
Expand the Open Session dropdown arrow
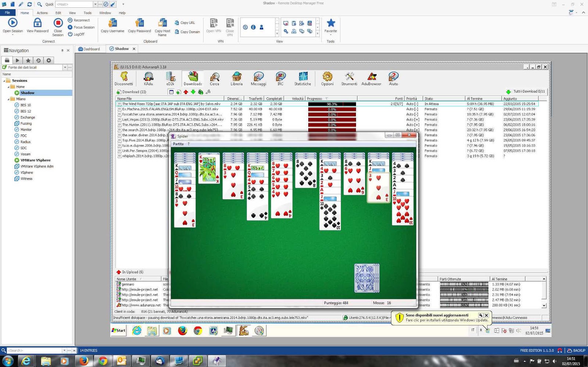(12, 35)
